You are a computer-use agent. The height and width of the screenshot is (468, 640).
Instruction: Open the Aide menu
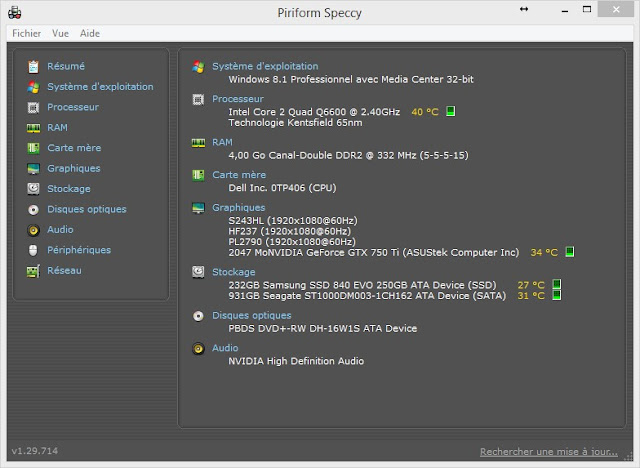90,33
